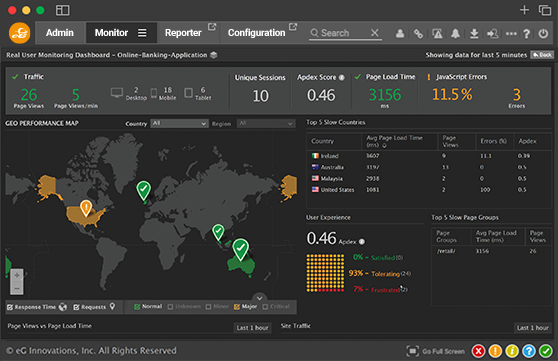The width and height of the screenshot is (558, 361).
Task: Click Go Full Screen
Action: click(x=436, y=351)
